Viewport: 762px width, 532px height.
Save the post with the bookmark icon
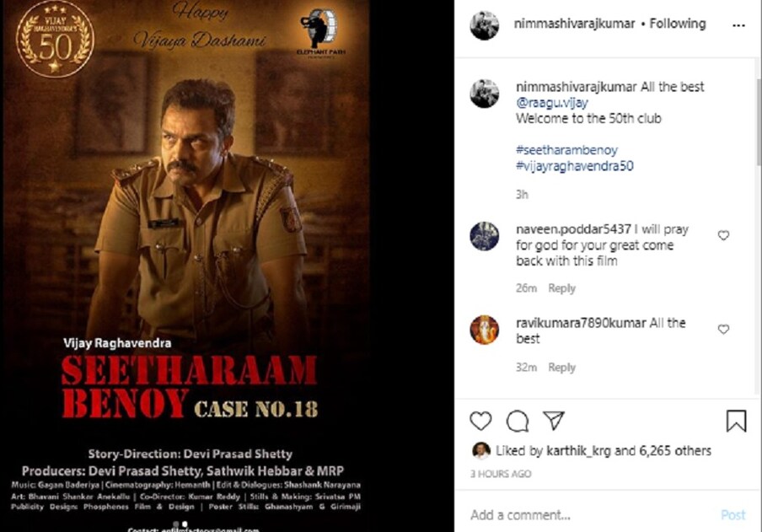(736, 421)
